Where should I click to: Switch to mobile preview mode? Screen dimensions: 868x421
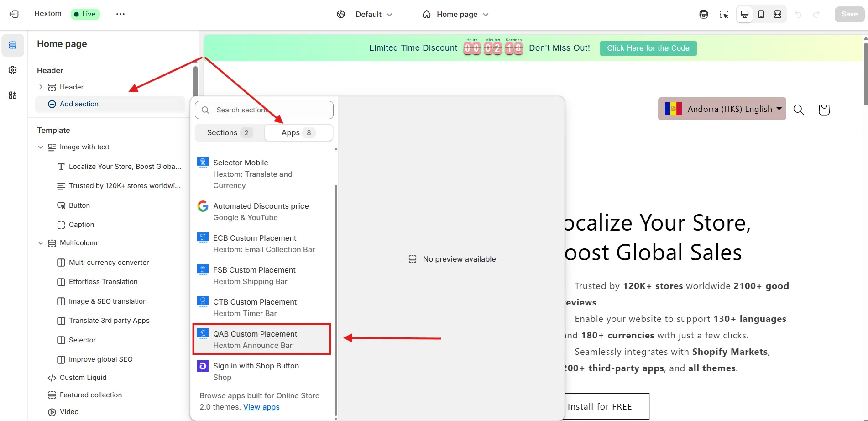click(x=761, y=14)
